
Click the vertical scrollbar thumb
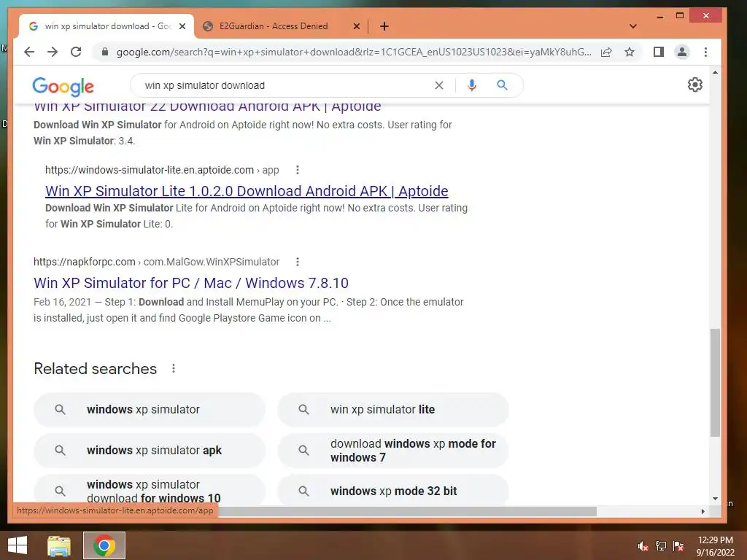(715, 383)
